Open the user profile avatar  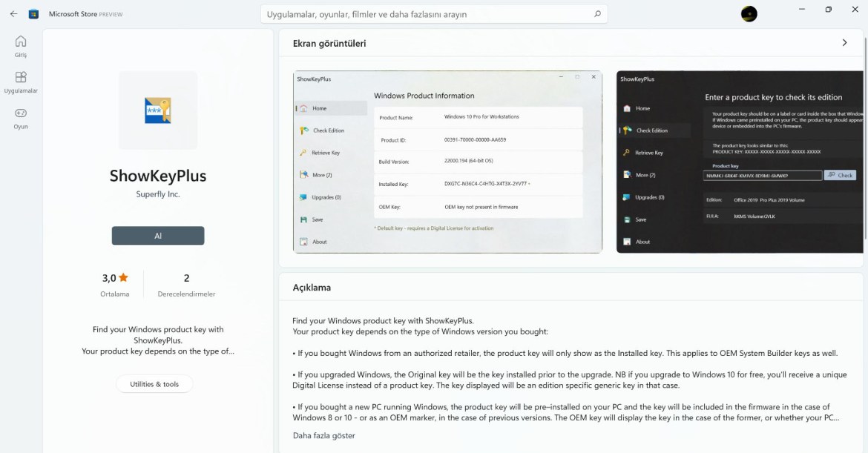[749, 14]
